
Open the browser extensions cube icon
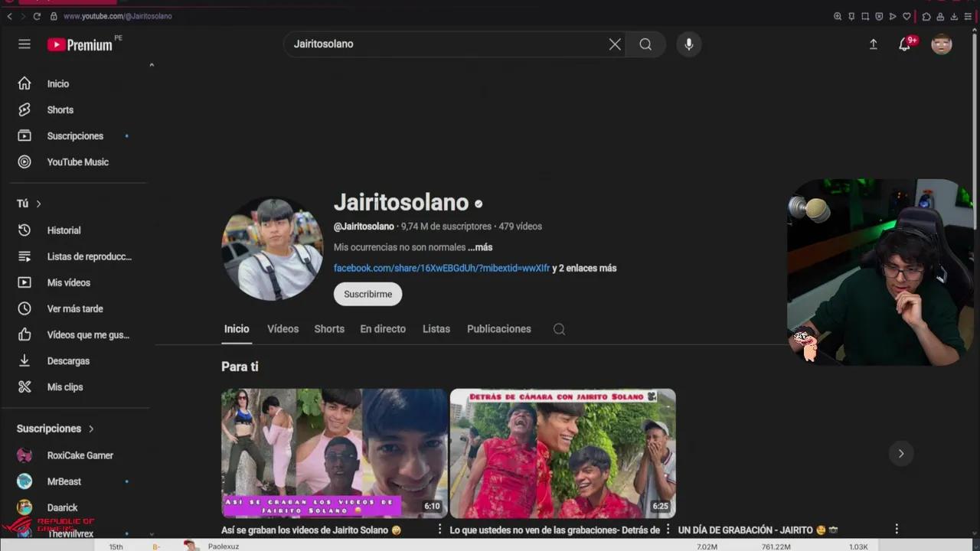tap(926, 16)
